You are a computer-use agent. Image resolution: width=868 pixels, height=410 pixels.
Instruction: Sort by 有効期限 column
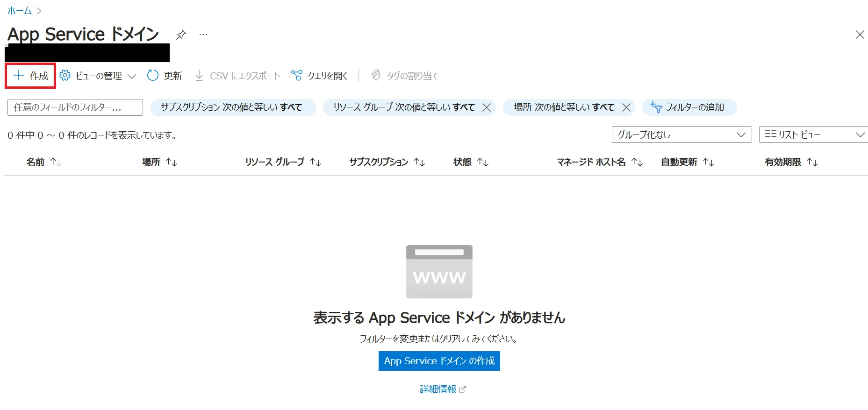791,162
